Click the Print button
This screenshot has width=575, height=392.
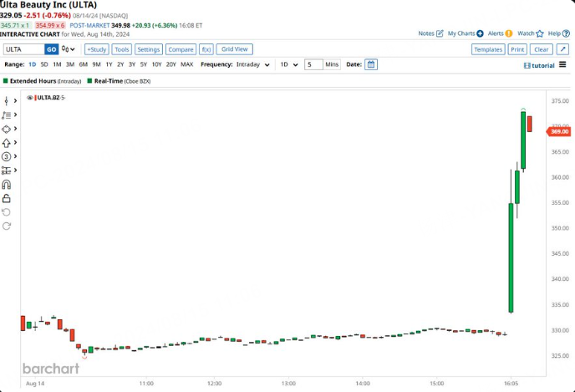tap(517, 49)
